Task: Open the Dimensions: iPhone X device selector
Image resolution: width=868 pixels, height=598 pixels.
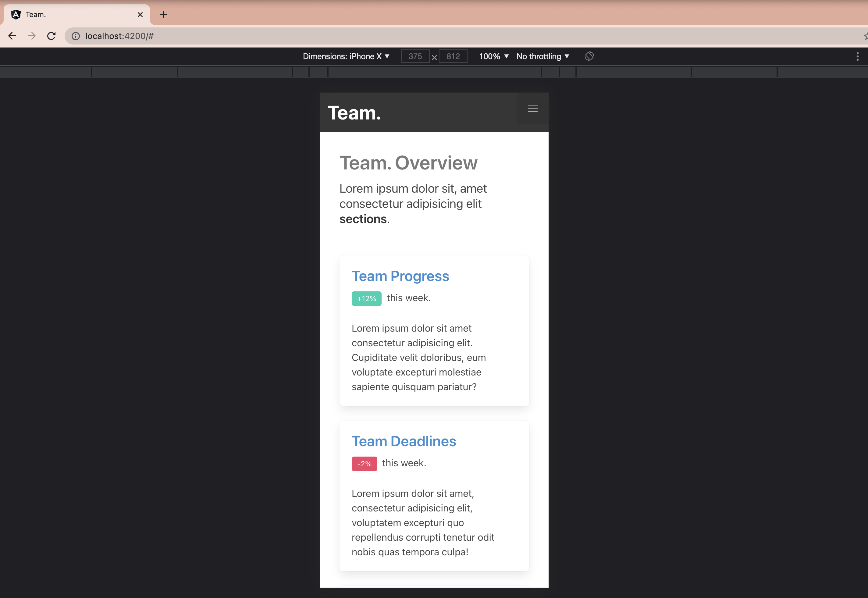Action: tap(346, 56)
